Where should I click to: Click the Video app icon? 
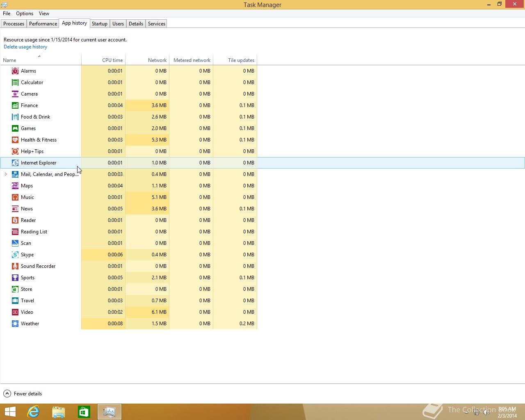[15, 312]
